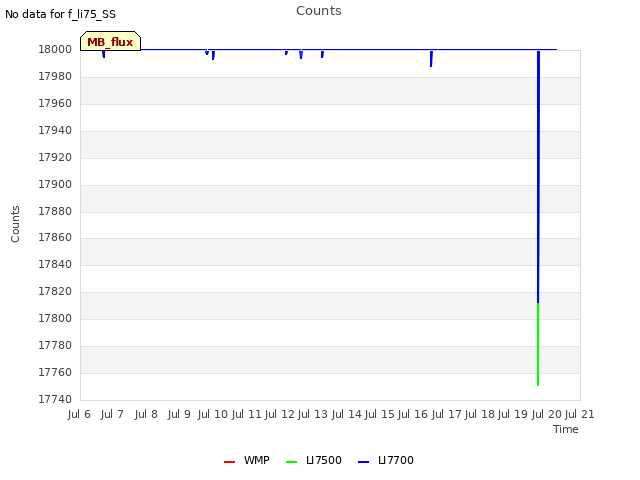The height and width of the screenshot is (480, 640).
Task: Click the vertical 'Counts' y-axis label
Action: 15,224
